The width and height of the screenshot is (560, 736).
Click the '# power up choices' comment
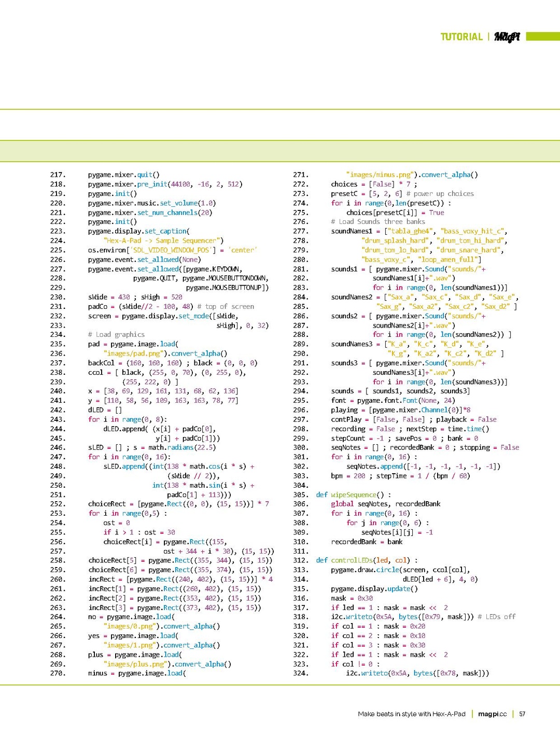click(x=440, y=193)
